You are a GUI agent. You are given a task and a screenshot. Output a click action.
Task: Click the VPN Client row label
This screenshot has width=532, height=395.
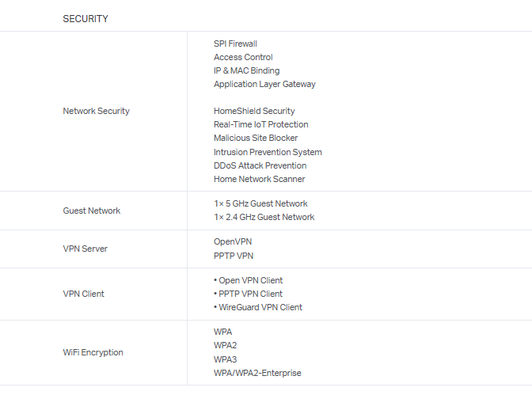tap(83, 294)
